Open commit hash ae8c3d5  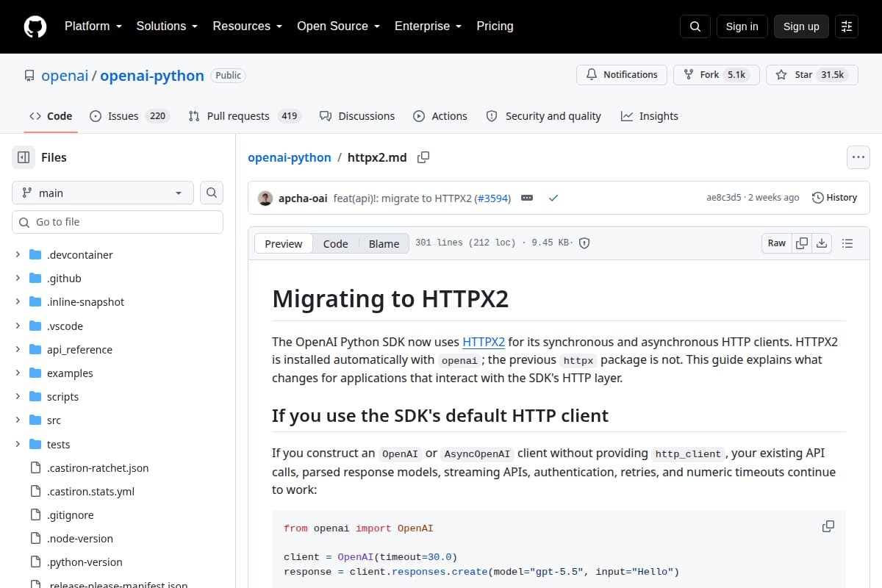[725, 198]
